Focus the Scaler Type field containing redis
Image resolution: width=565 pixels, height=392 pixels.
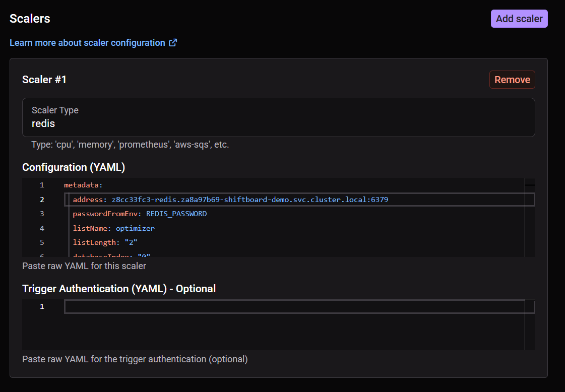(x=279, y=117)
